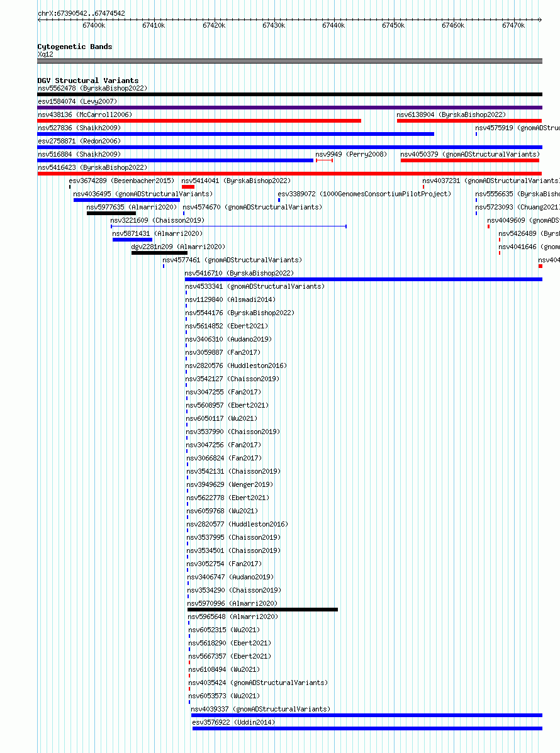Viewport: 560px width, 753px height.
Task: Open the esv3576922 (Uddin2014) label
Action: [233, 722]
